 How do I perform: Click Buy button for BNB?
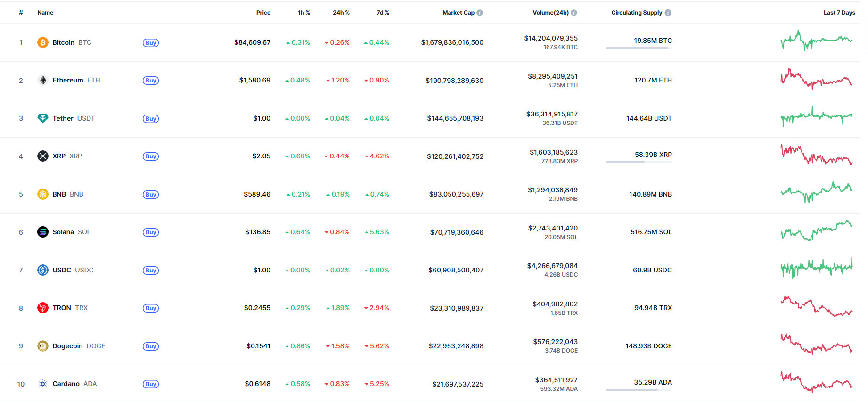pyautogui.click(x=151, y=195)
